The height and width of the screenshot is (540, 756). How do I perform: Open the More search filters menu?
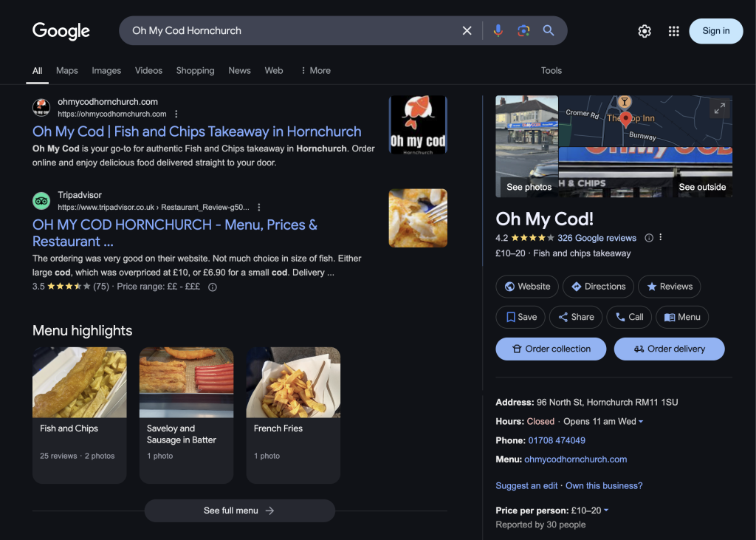[x=315, y=71]
